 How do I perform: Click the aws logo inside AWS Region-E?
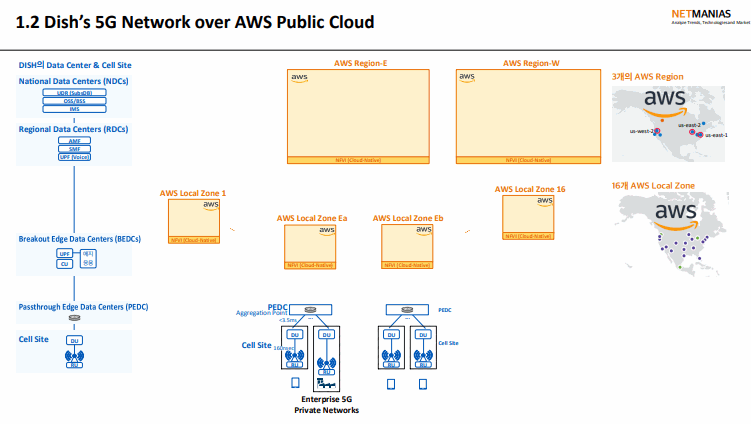(x=299, y=78)
